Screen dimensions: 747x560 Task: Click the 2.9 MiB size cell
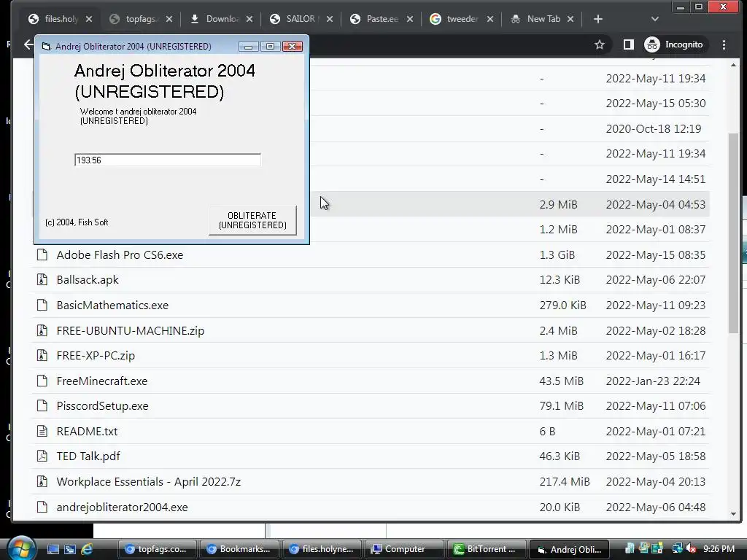click(x=558, y=204)
